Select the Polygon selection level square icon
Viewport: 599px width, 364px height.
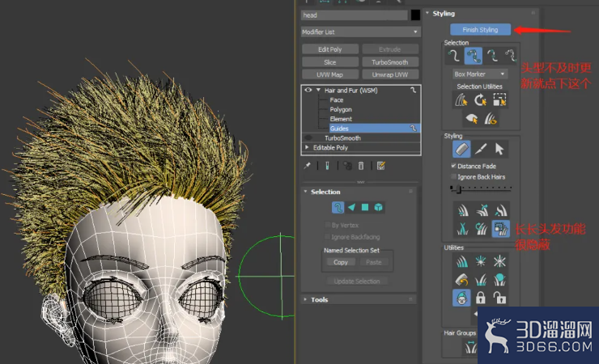point(365,207)
